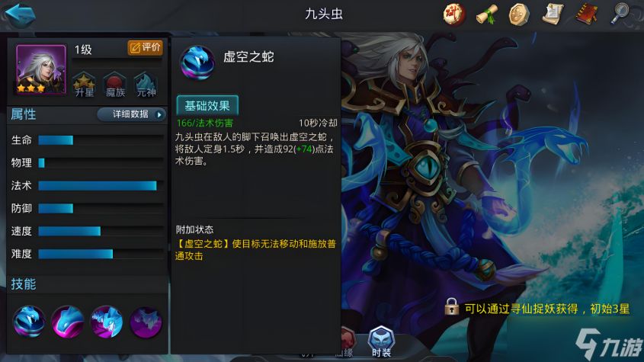Image resolution: width=644 pixels, height=362 pixels.
Task: Click the 评价 review button
Action: click(x=145, y=48)
